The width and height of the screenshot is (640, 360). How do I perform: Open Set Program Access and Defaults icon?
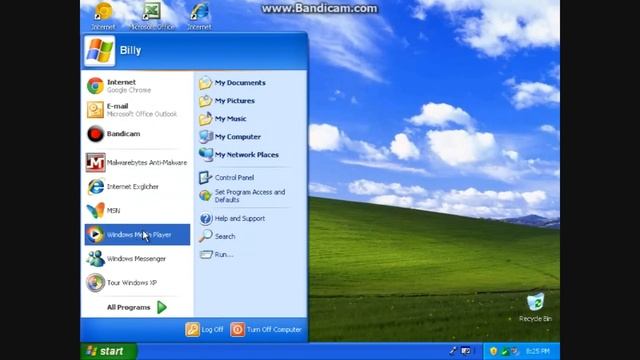pos(205,196)
